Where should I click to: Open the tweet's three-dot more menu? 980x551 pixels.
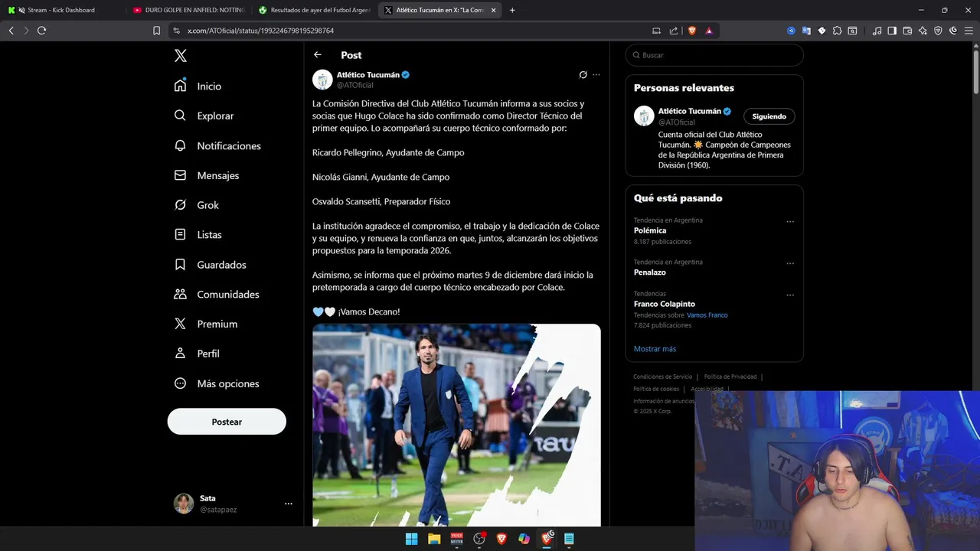[596, 75]
